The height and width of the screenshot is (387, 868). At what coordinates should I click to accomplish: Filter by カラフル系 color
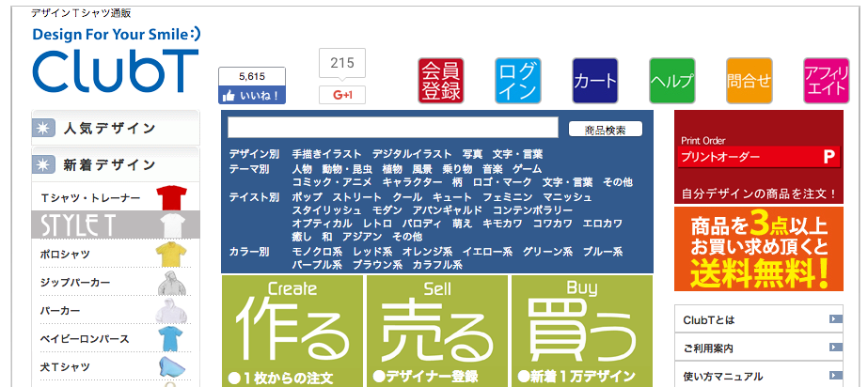point(437,266)
